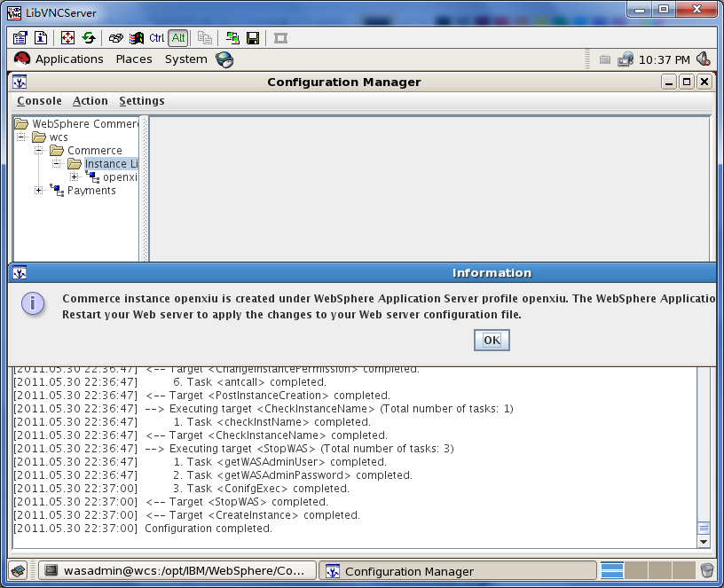
Task: Collapse the Instance List node
Action: pos(56,164)
